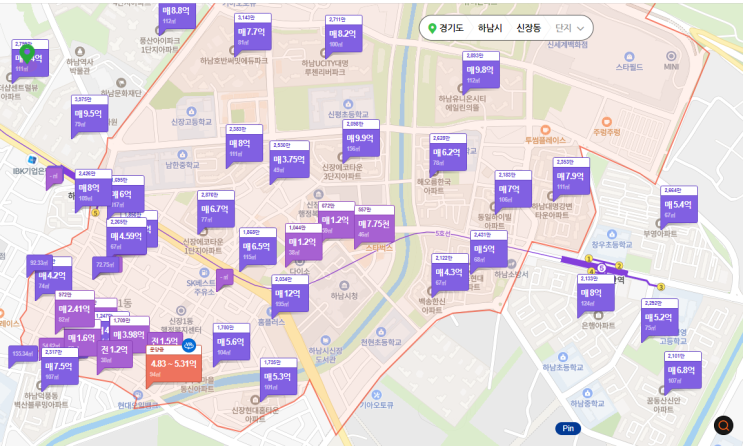This screenshot has width=743, height=446.
Task: Click the 신평초등학교 school icon
Action: click(x=348, y=104)
